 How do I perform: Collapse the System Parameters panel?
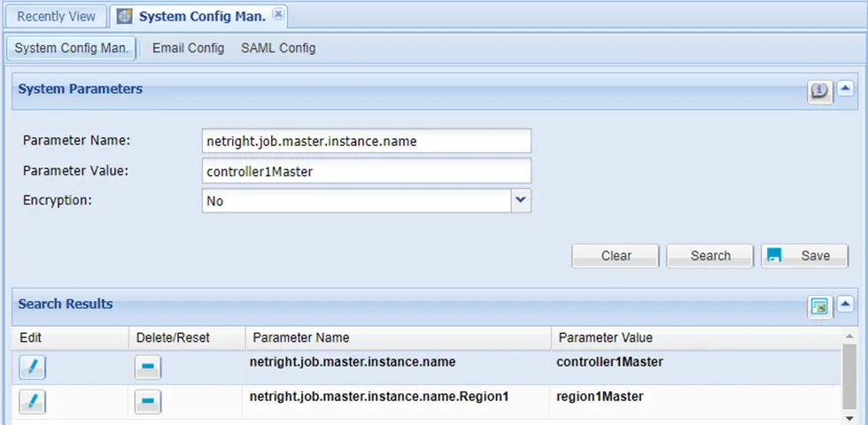845,88
